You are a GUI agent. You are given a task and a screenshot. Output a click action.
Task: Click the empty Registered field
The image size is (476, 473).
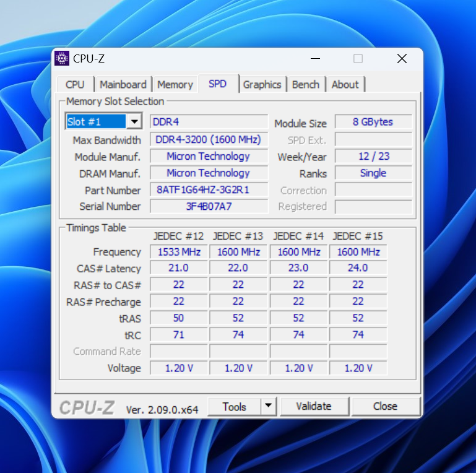click(x=373, y=207)
